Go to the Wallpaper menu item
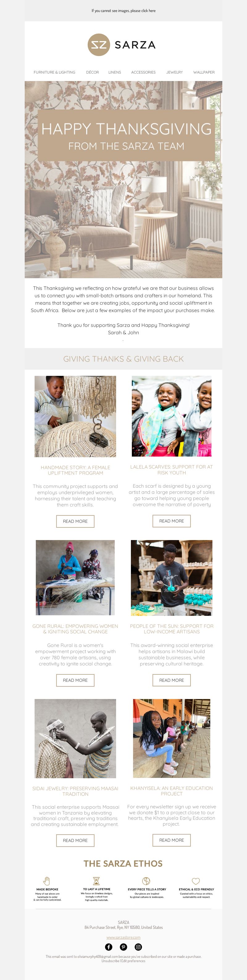247x980 pixels. point(204,72)
